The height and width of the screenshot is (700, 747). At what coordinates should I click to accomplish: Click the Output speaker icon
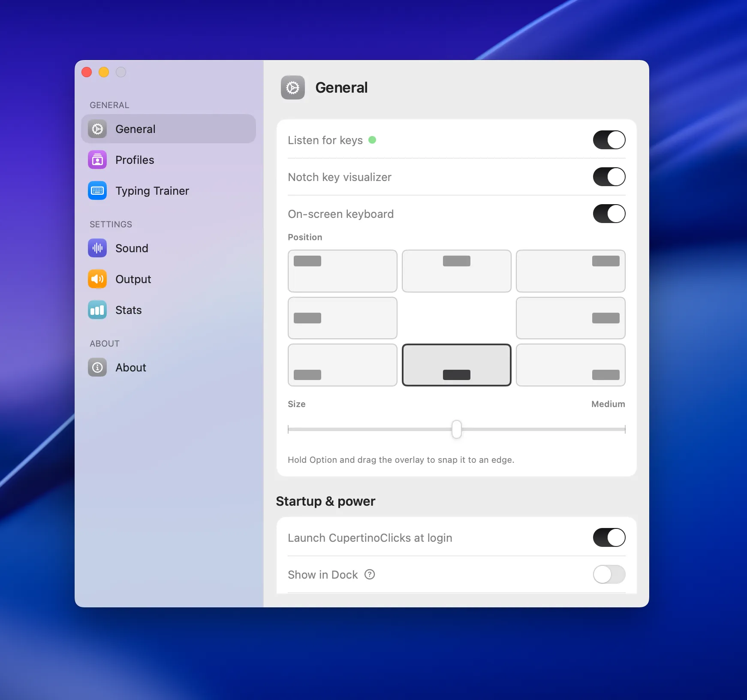click(x=97, y=279)
